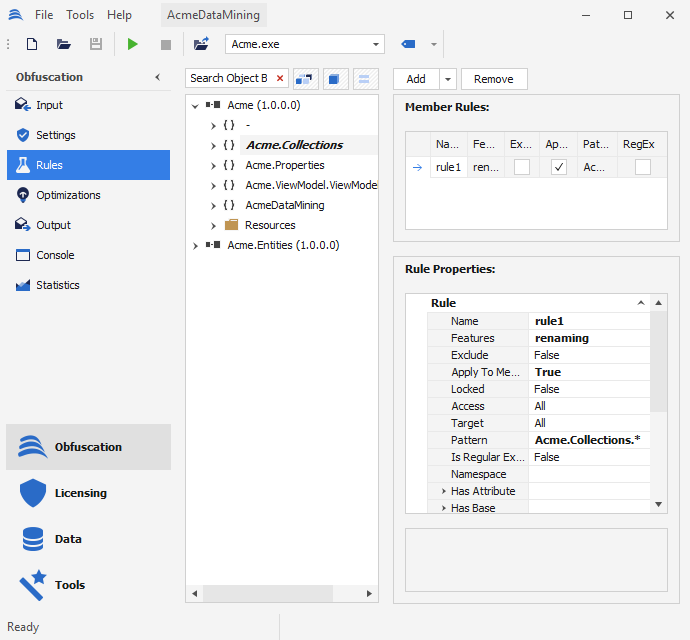690x640 pixels.
Task: Expand the Resources folder node
Action: click(x=213, y=225)
